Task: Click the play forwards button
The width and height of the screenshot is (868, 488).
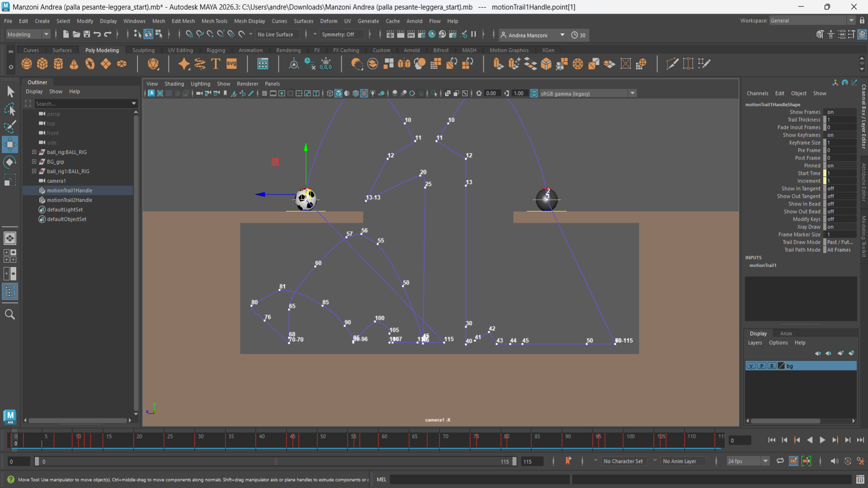Action: coord(822,440)
